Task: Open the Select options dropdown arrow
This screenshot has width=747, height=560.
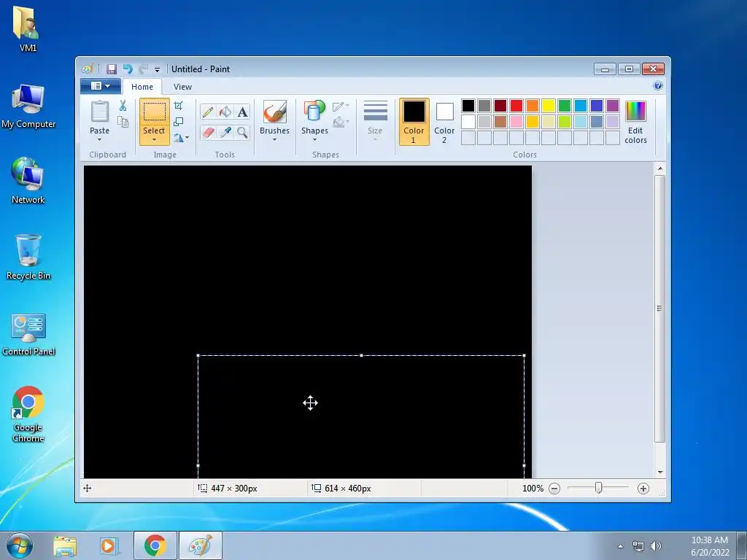Action: point(154,139)
